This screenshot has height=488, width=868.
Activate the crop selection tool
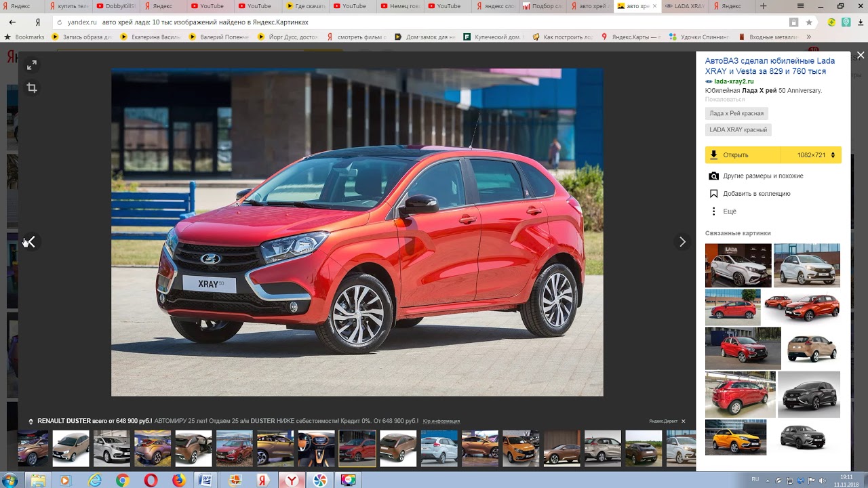(x=31, y=87)
